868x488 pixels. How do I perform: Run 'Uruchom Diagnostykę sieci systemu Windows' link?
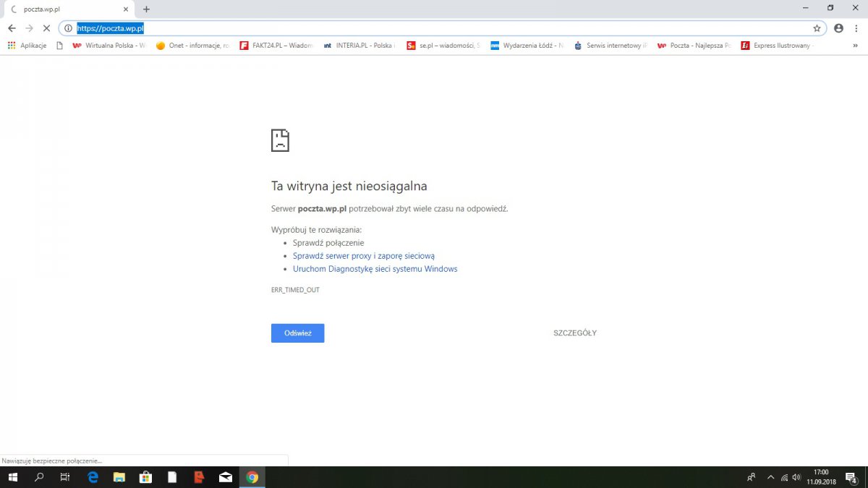[x=375, y=269]
